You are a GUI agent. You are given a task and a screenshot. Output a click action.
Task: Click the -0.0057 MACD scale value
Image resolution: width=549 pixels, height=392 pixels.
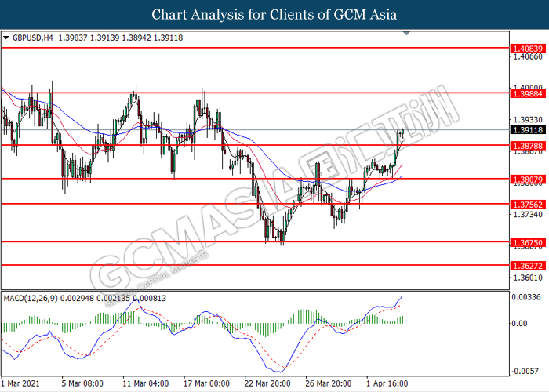525,371
